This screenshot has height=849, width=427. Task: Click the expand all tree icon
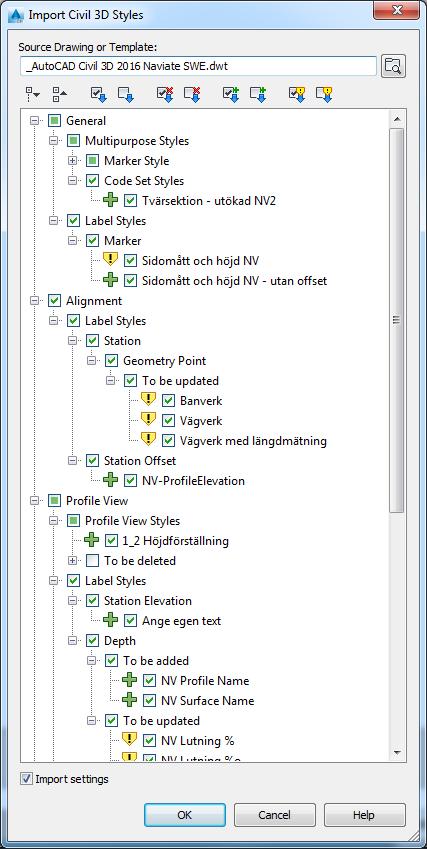click(x=33, y=94)
